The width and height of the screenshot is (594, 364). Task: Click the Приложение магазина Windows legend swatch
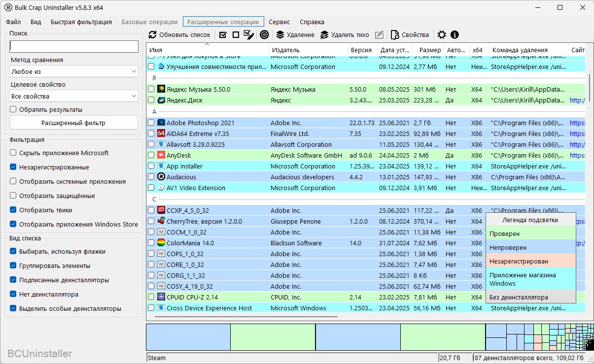coord(530,279)
